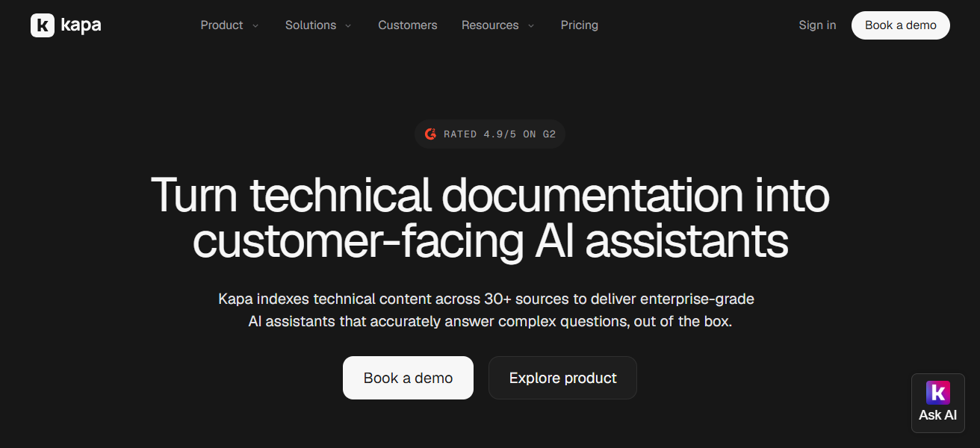The width and height of the screenshot is (980, 448).
Task: Go to the Customers page
Action: tap(408, 25)
